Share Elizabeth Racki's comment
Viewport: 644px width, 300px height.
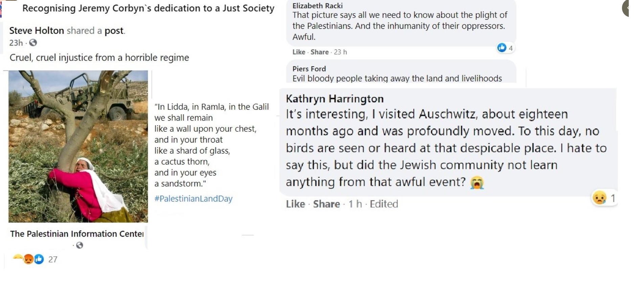pos(319,52)
